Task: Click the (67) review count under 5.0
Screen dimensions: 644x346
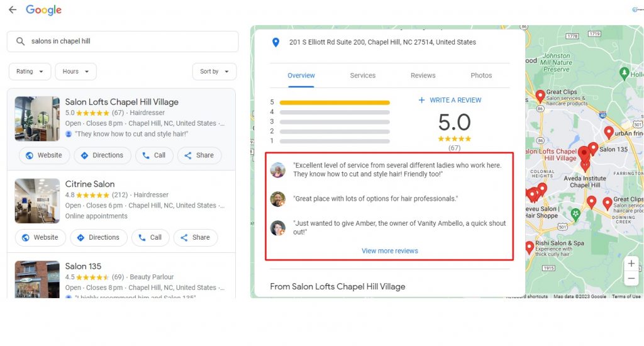Action: coord(454,148)
